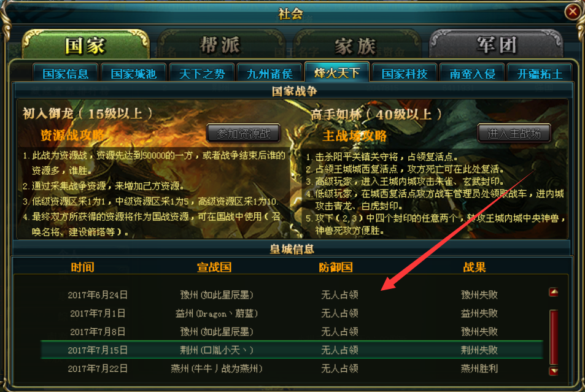
Task: Click the 战果 column header
Action: (x=475, y=267)
